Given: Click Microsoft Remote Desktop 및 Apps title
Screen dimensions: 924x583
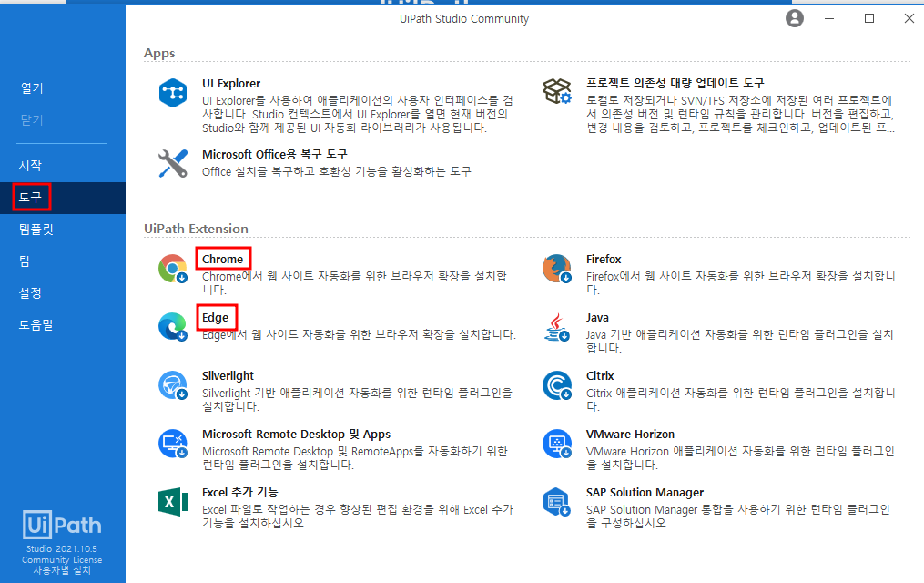Looking at the screenshot, I should [297, 434].
